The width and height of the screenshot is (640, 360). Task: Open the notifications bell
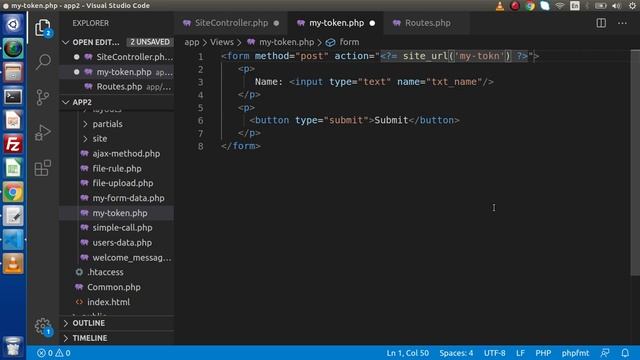625,353
